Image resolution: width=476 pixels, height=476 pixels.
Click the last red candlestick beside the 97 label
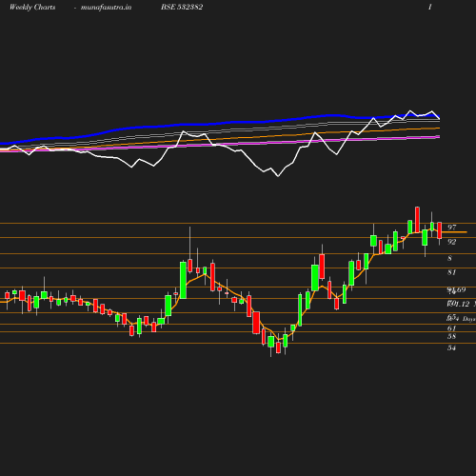[440, 230]
